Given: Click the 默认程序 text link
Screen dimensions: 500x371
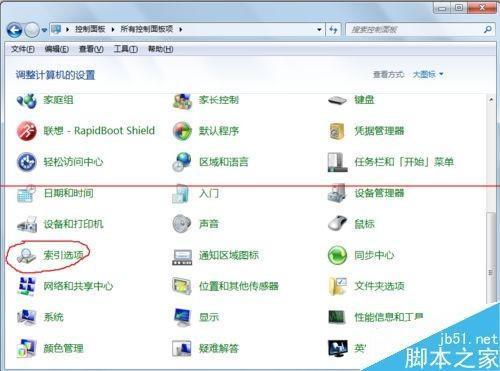Looking at the screenshot, I should (219, 131).
